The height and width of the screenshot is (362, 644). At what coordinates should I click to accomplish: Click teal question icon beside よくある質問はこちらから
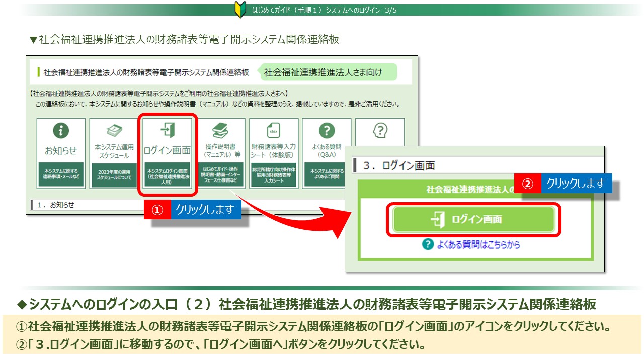click(428, 244)
